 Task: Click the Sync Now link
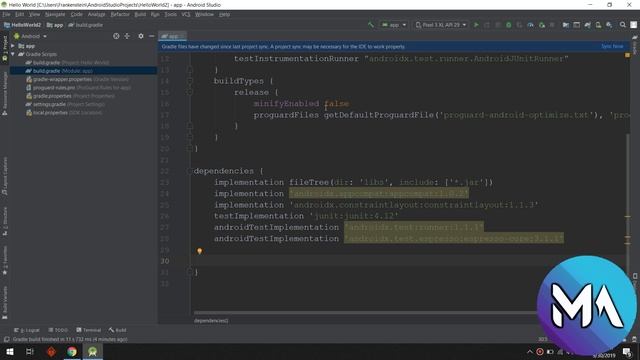(x=612, y=47)
